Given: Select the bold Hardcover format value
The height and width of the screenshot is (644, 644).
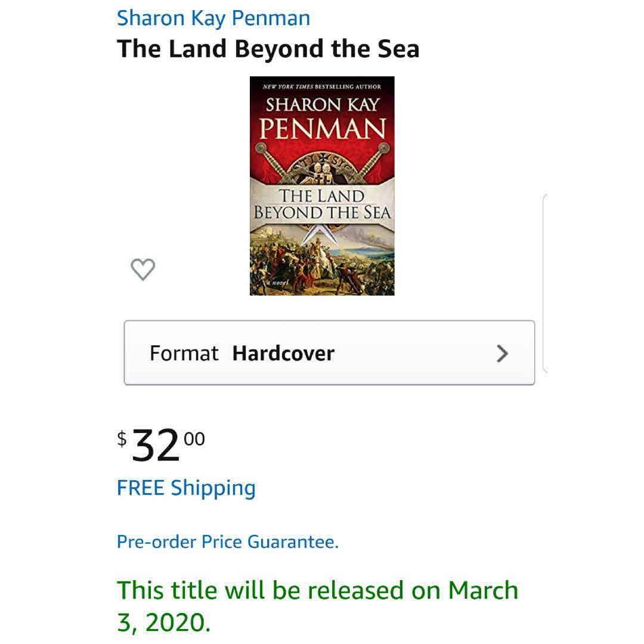Looking at the screenshot, I should pos(283,353).
